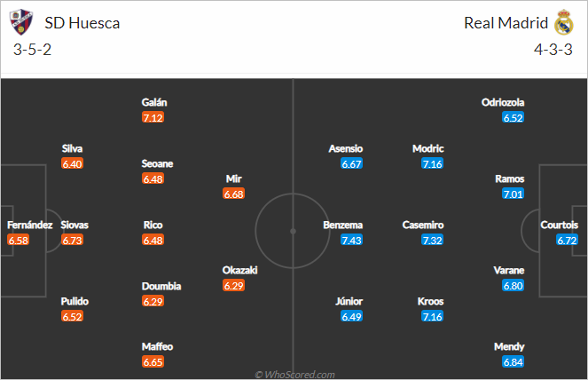Select Mendy's 6.84 rating badge

(513, 362)
